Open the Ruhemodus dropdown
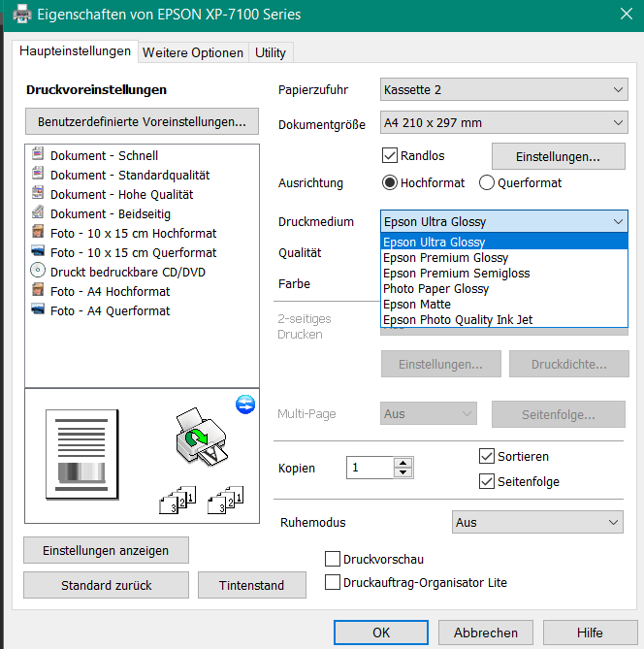644x649 pixels. 537,522
